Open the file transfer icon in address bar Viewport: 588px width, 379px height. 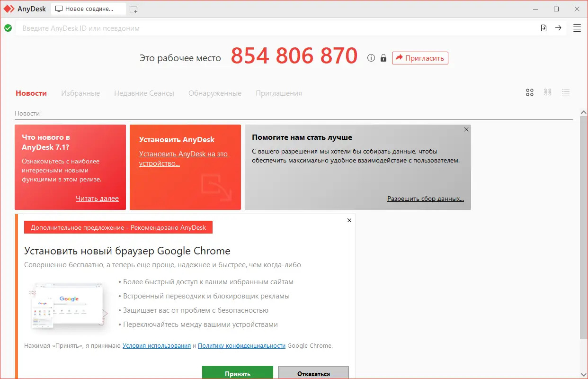pos(544,28)
